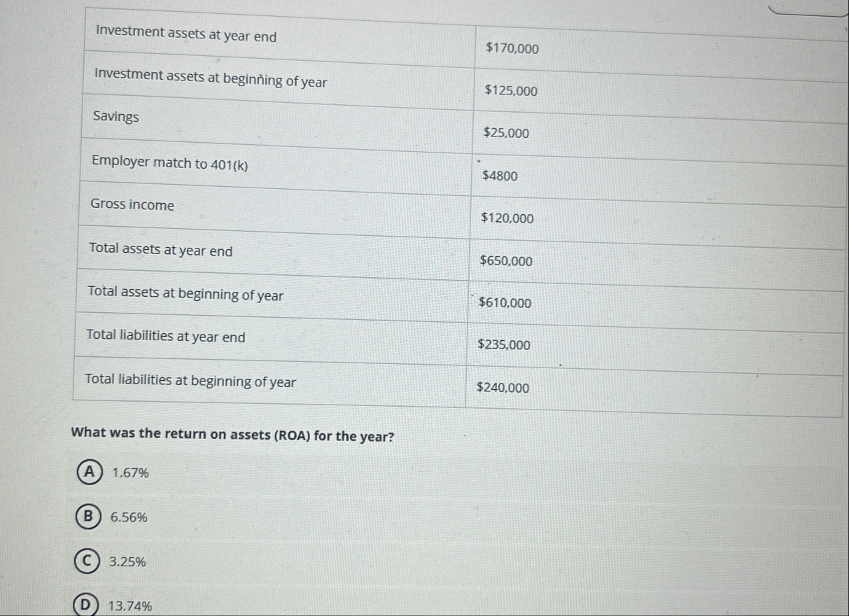Click the $650,000 value cell
This screenshot has width=849, height=616.
[x=505, y=261]
